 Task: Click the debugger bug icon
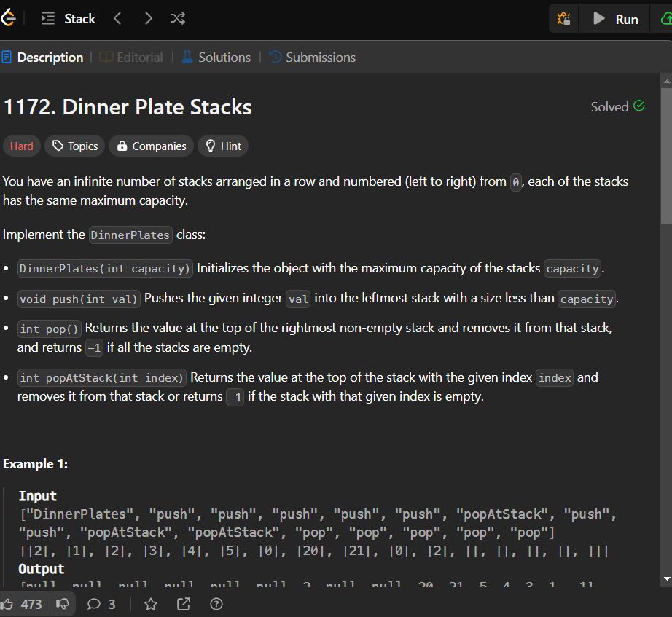[x=563, y=19]
